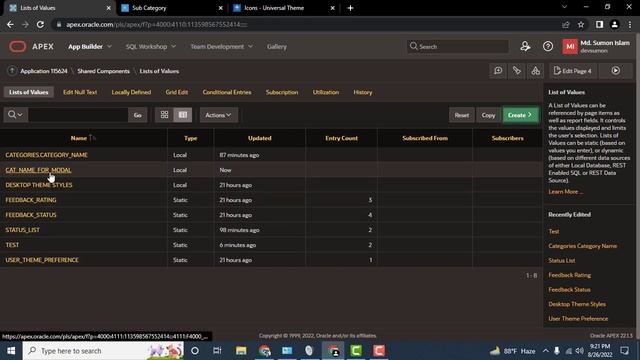Image resolution: width=640 pixels, height=360 pixels.
Task: Select Subscription tab
Action: click(x=282, y=92)
